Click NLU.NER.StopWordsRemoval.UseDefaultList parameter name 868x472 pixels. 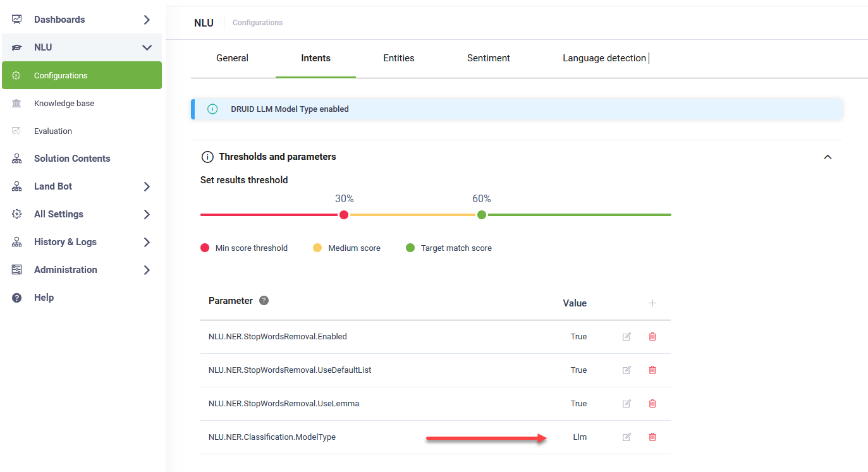coord(290,370)
